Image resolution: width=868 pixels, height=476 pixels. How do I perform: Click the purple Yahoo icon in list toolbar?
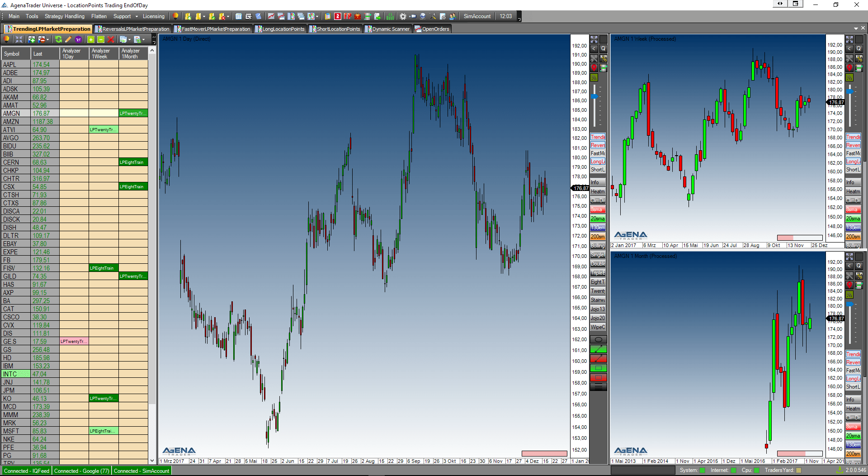[79, 40]
